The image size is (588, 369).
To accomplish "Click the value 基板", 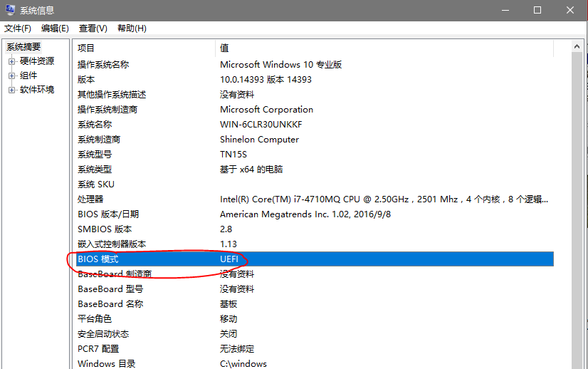I will click(229, 304).
